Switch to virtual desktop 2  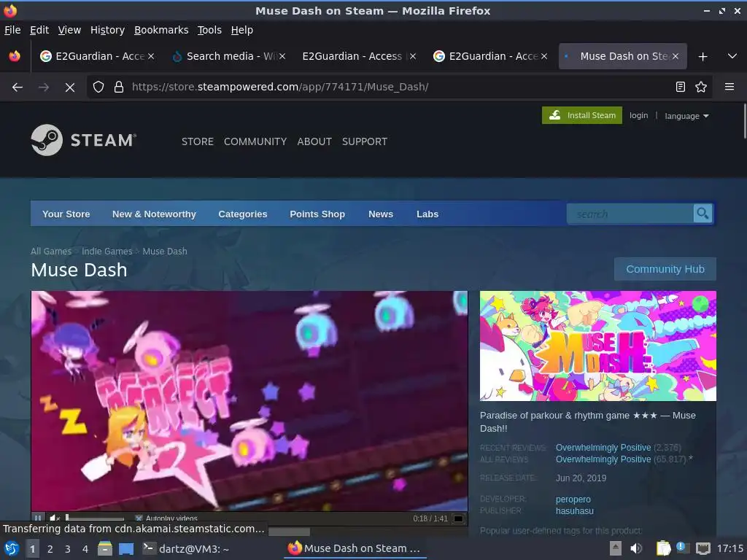pyautogui.click(x=50, y=548)
